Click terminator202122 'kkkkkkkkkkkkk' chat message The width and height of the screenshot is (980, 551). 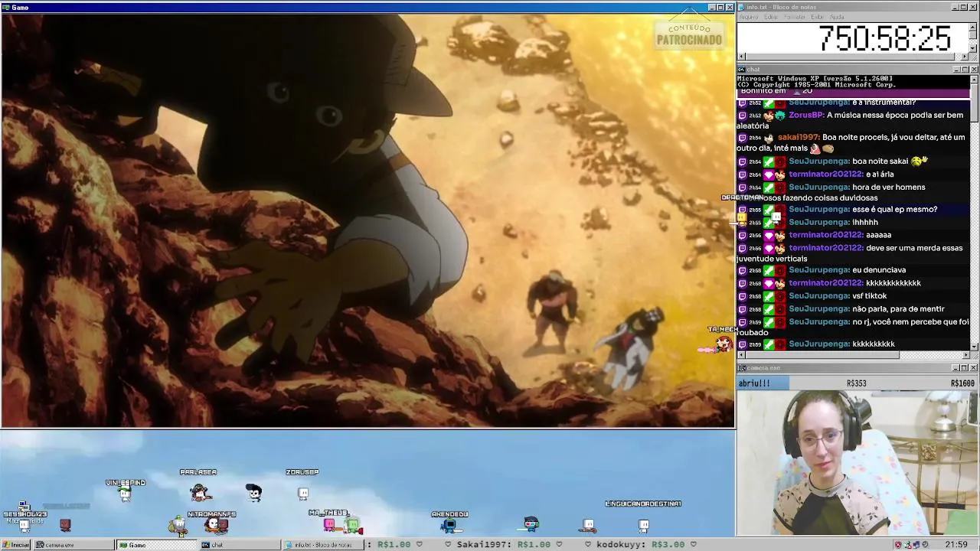[893, 283]
